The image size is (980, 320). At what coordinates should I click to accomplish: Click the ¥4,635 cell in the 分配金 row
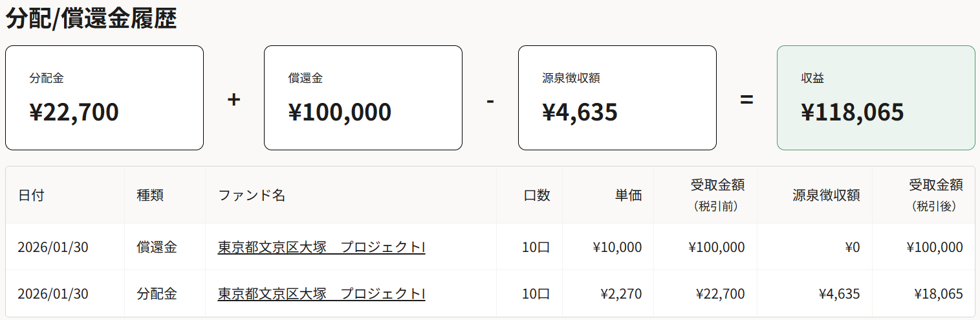pos(839,293)
